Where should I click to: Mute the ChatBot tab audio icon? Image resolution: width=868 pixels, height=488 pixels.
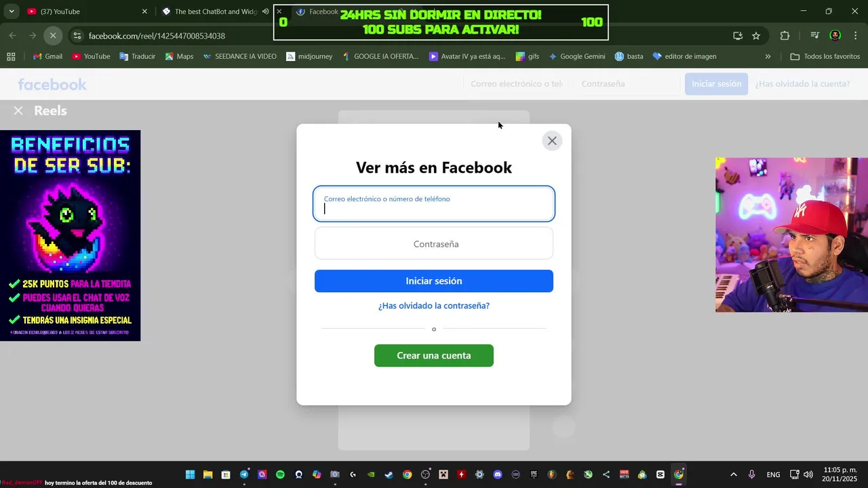click(x=265, y=12)
